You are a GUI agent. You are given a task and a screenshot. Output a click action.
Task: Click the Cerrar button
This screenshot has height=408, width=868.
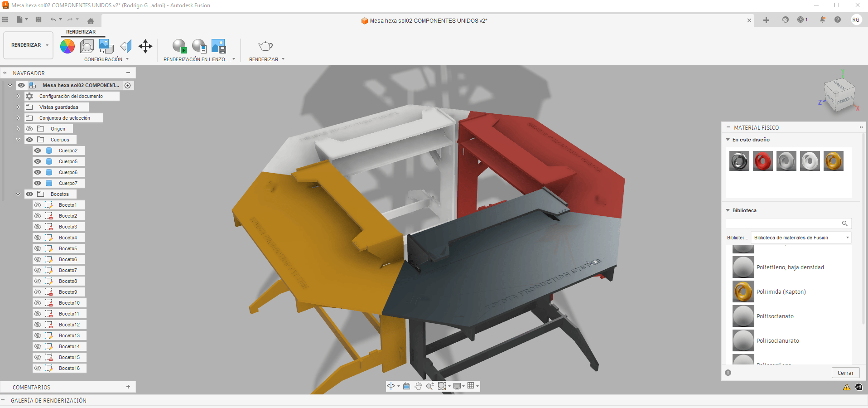(845, 373)
